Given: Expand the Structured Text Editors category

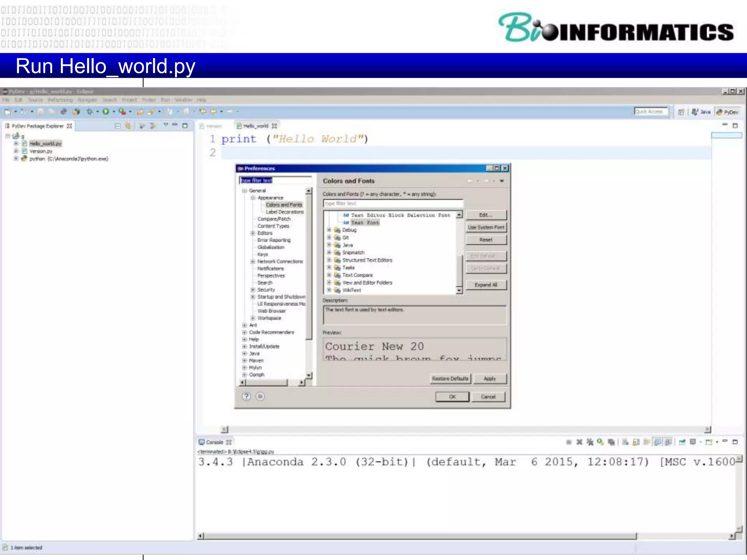Looking at the screenshot, I should [x=329, y=260].
